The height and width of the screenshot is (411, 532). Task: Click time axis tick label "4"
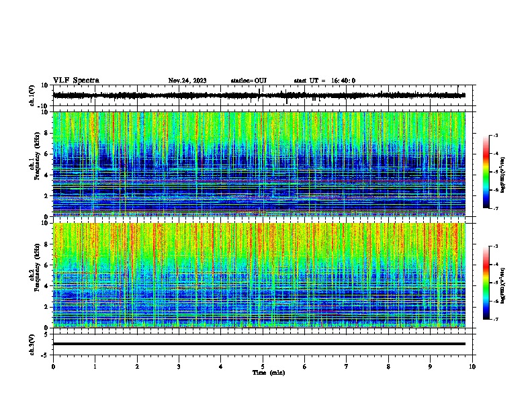click(x=220, y=367)
